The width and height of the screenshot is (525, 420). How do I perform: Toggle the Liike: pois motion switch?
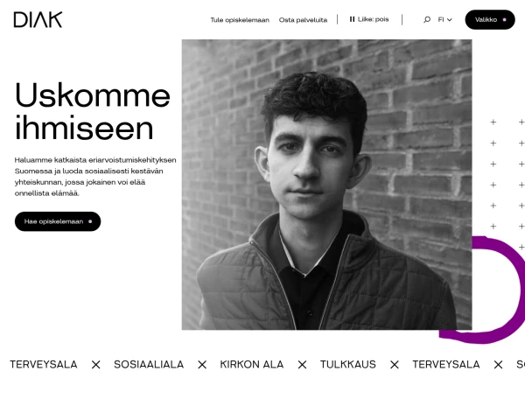point(369,19)
